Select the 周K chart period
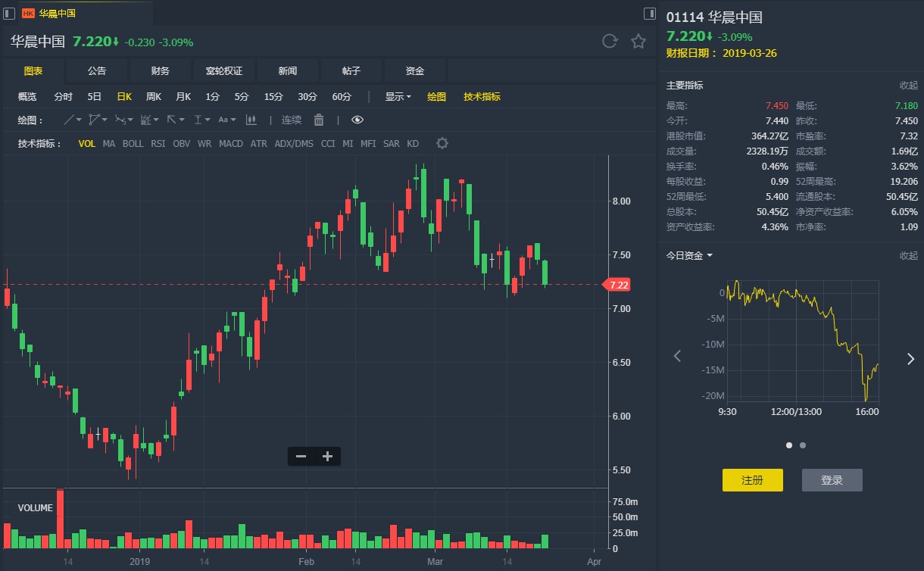This screenshot has height=571, width=924. click(x=154, y=97)
